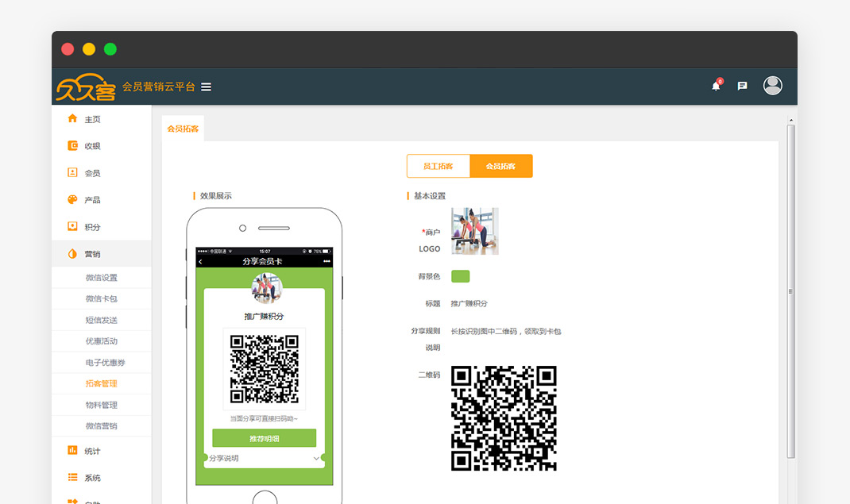Click the green 推荐明细 button

264,438
